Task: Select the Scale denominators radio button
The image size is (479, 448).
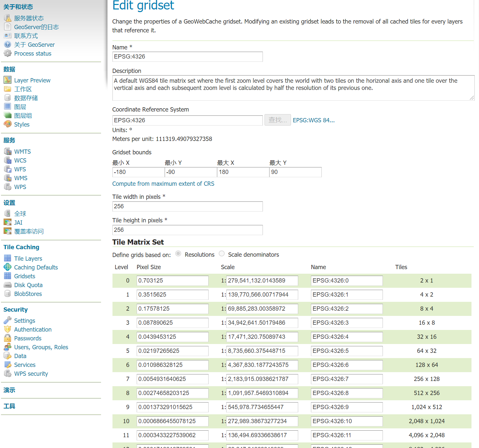Action: pos(222,254)
